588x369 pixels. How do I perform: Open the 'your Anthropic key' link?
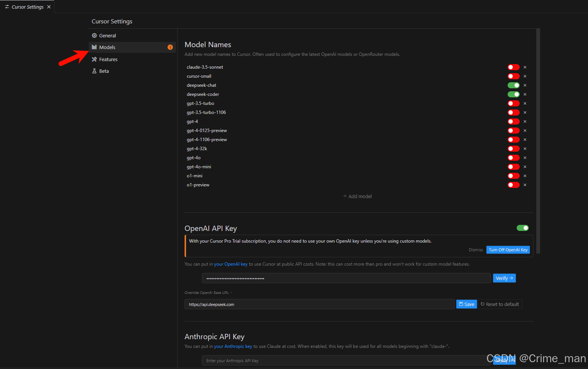pyautogui.click(x=233, y=346)
